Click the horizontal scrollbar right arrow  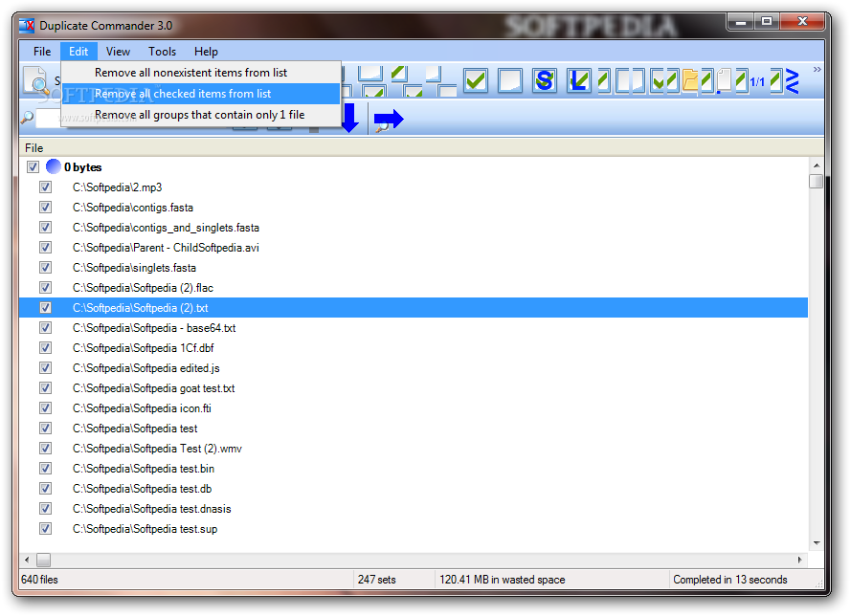pos(800,560)
